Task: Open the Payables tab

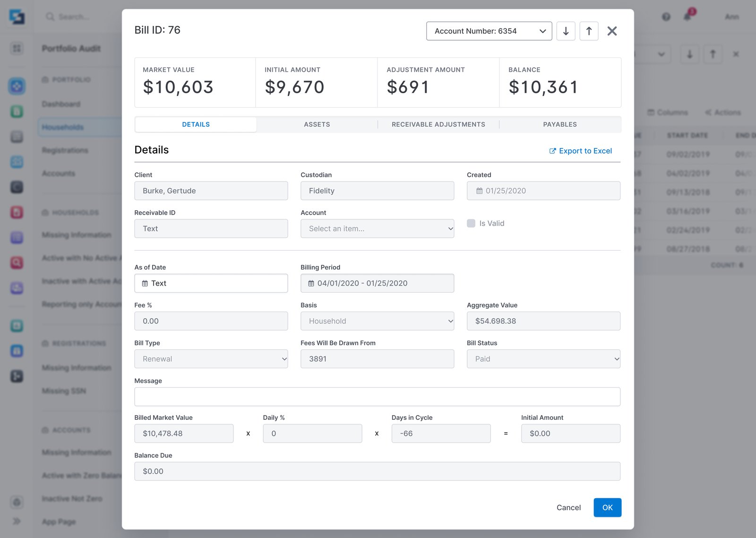Action: point(560,124)
